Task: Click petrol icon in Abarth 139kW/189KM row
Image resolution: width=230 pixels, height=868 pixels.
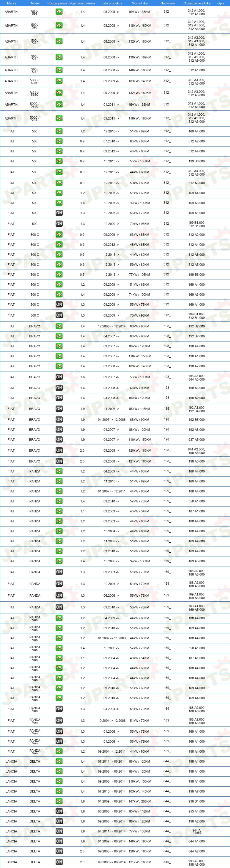Action: [59, 57]
